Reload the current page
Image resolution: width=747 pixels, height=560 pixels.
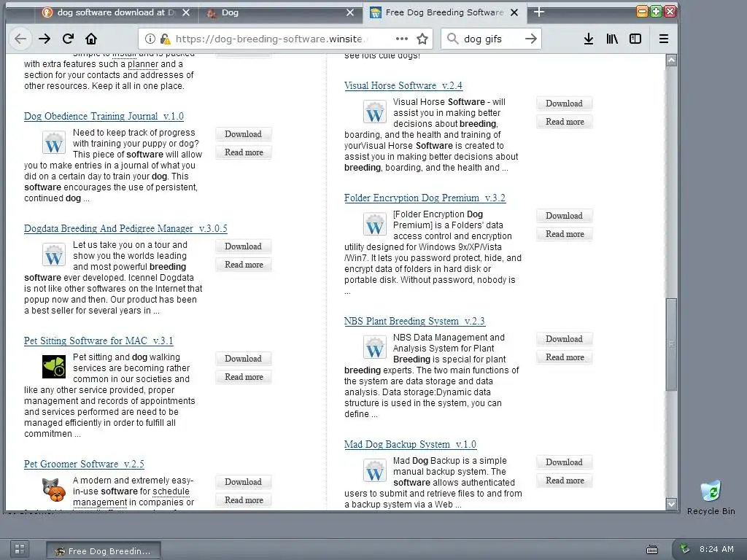[68, 39]
